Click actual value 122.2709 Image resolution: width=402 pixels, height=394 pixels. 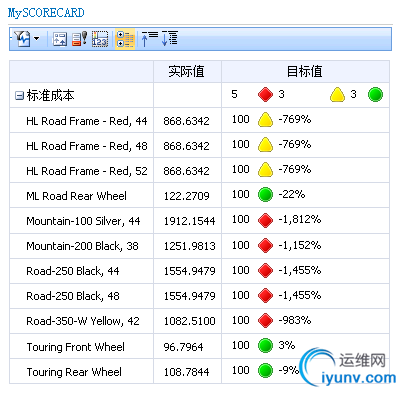click(x=186, y=196)
